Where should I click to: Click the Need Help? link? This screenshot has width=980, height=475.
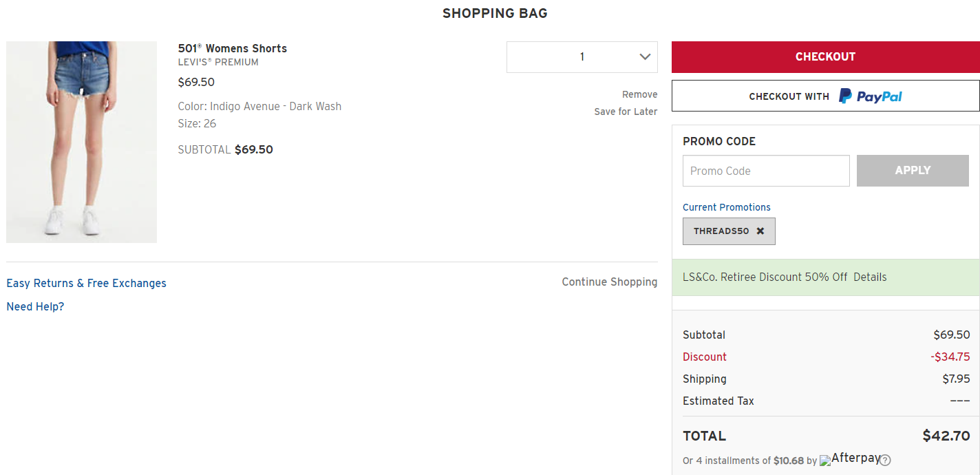35,306
